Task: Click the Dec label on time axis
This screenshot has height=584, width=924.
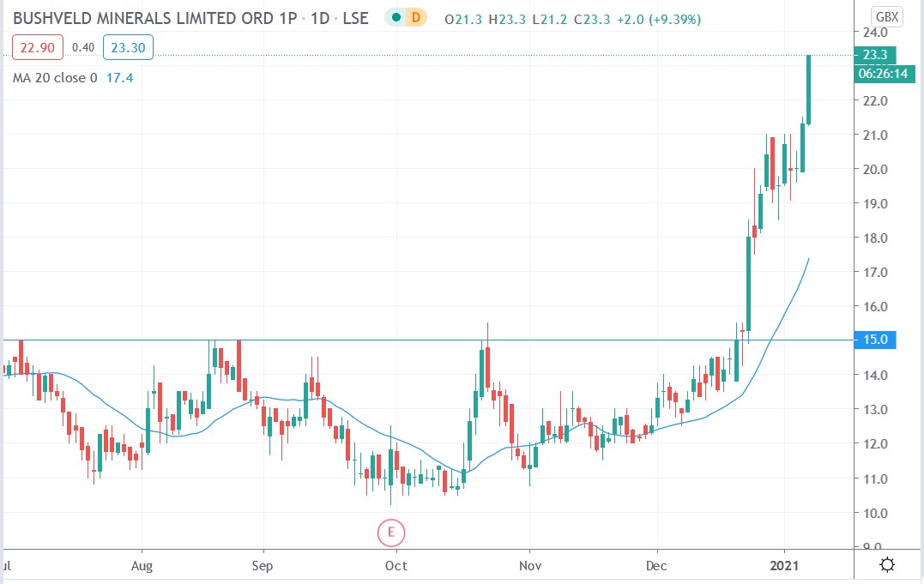Action: tap(656, 566)
